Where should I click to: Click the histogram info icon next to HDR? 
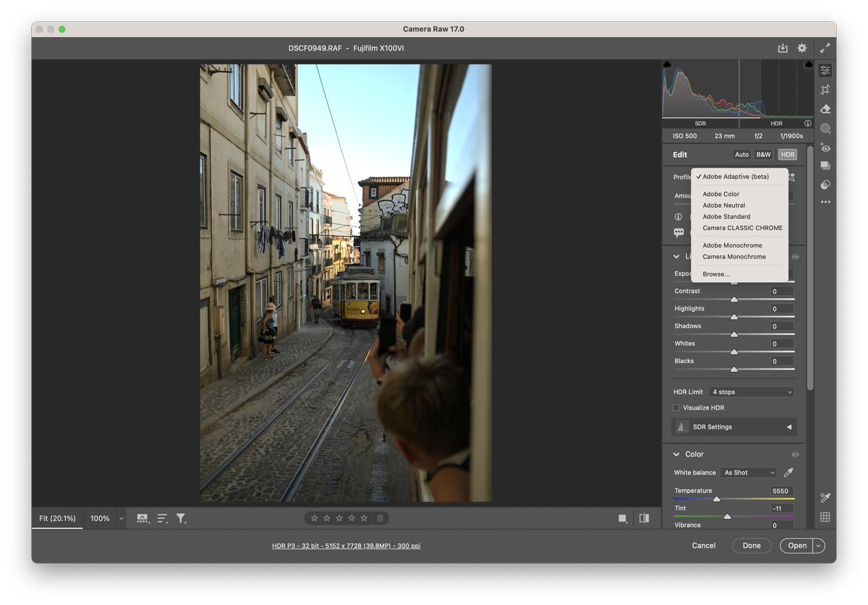click(x=808, y=124)
